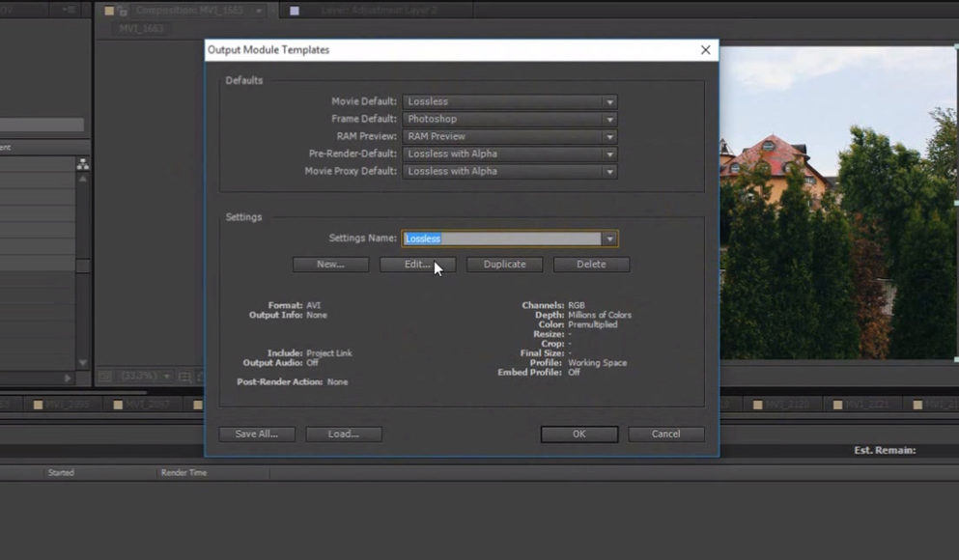Click the Save All button

(256, 434)
